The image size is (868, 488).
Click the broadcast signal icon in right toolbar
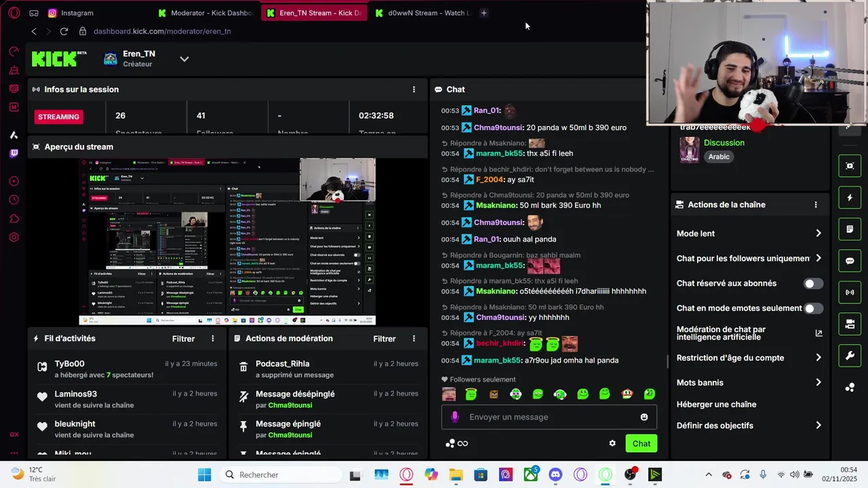tap(850, 293)
